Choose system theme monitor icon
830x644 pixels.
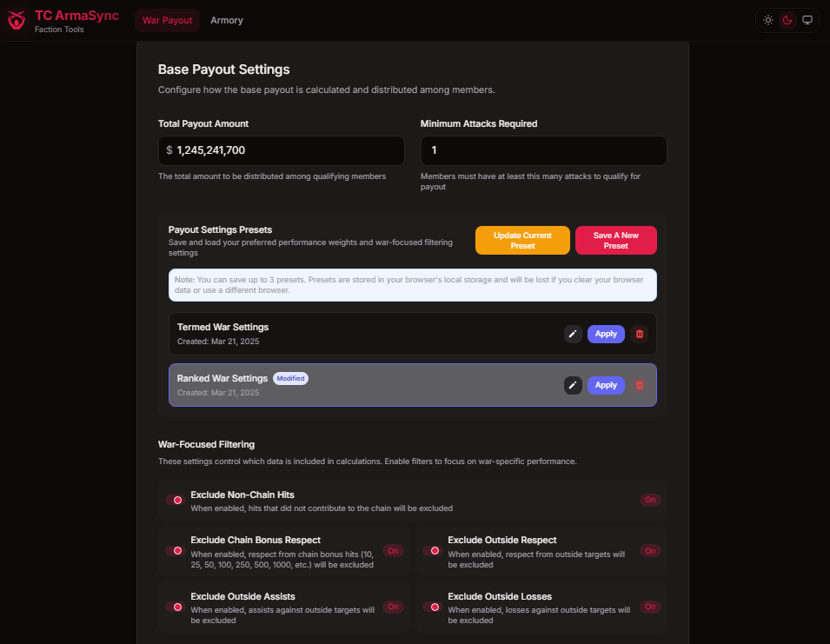tap(807, 20)
